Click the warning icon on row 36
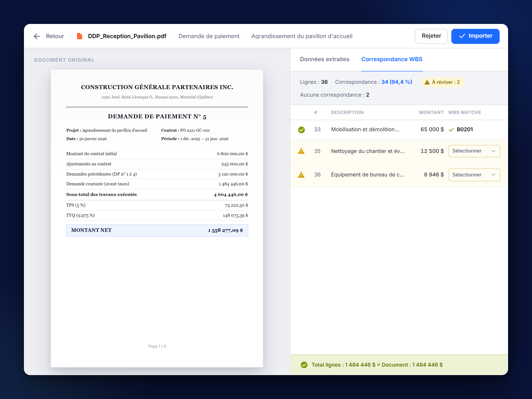The width and height of the screenshot is (532, 399). point(301,175)
